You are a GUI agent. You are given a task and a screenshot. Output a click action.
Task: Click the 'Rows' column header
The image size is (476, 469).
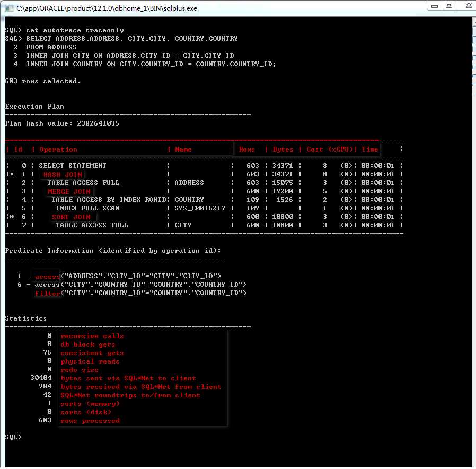pos(247,149)
